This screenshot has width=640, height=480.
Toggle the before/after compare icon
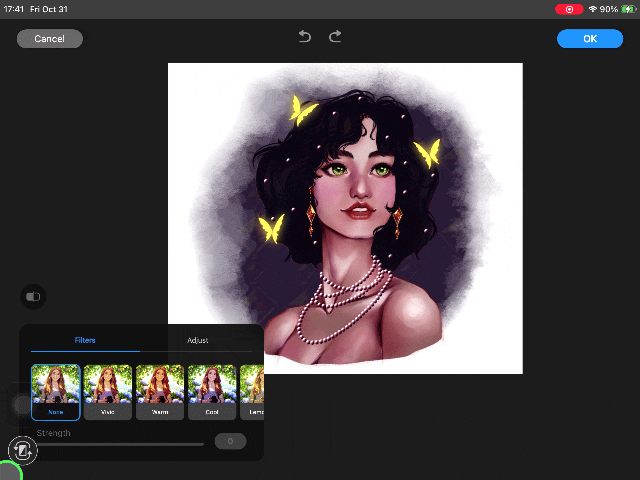[x=33, y=297]
